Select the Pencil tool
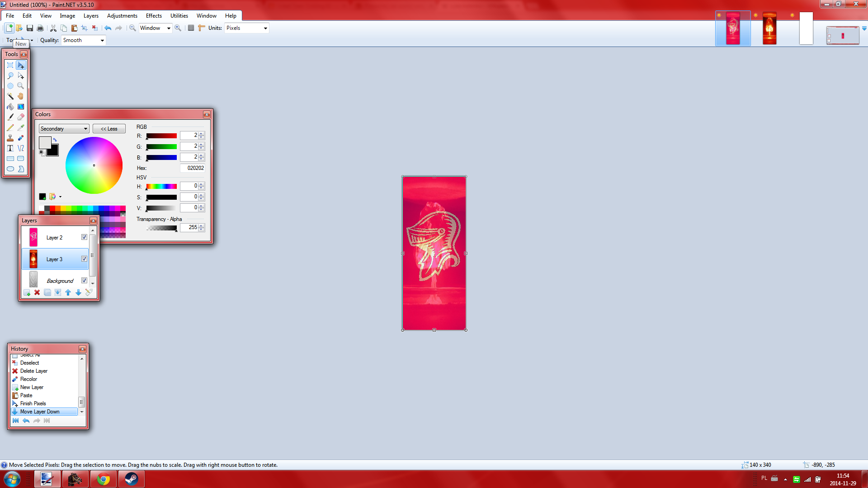The width and height of the screenshot is (868, 488). point(10,127)
